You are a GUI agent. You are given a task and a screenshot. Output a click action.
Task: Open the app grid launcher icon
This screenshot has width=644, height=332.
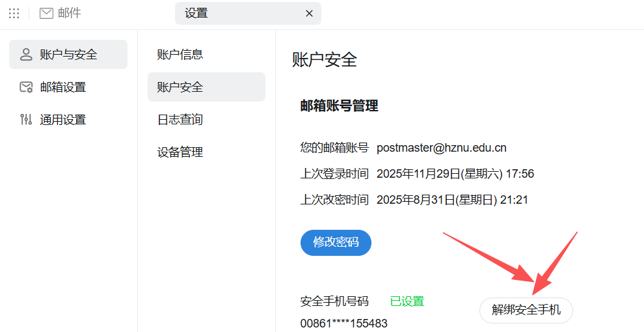click(x=14, y=13)
